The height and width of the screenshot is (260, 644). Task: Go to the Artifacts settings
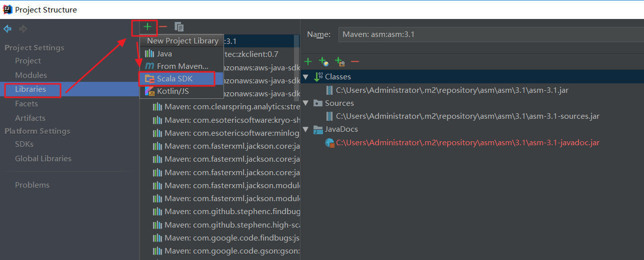point(30,118)
